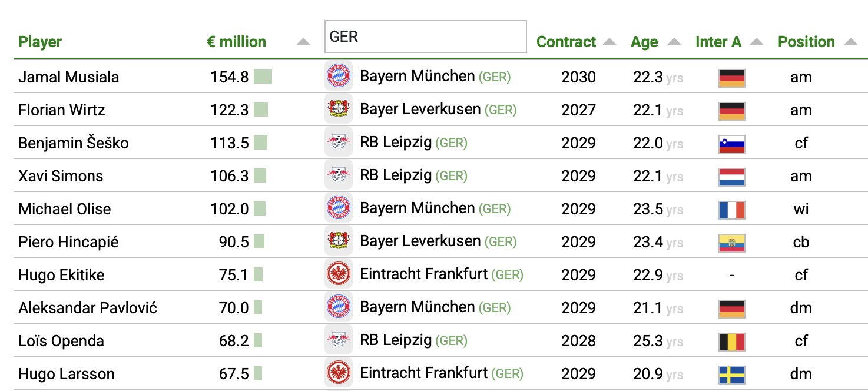Sort table by Contract arrow

pyautogui.click(x=609, y=42)
